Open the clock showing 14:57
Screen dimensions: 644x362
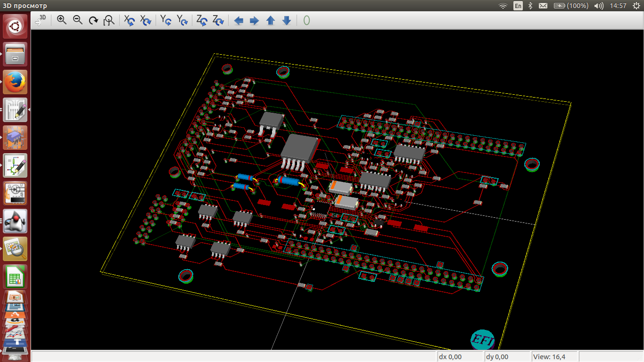(x=618, y=6)
